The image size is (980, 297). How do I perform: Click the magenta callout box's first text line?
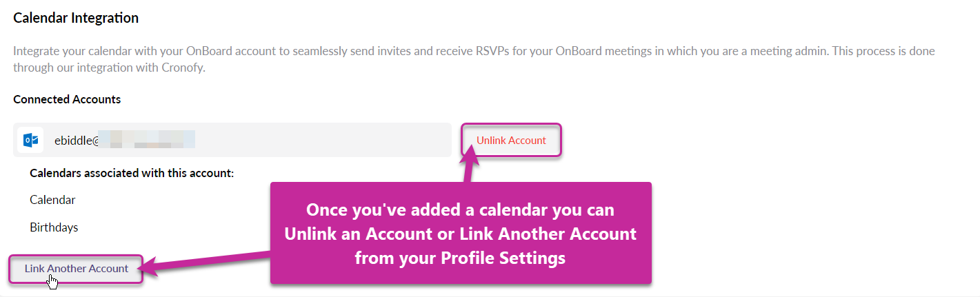[460, 209]
